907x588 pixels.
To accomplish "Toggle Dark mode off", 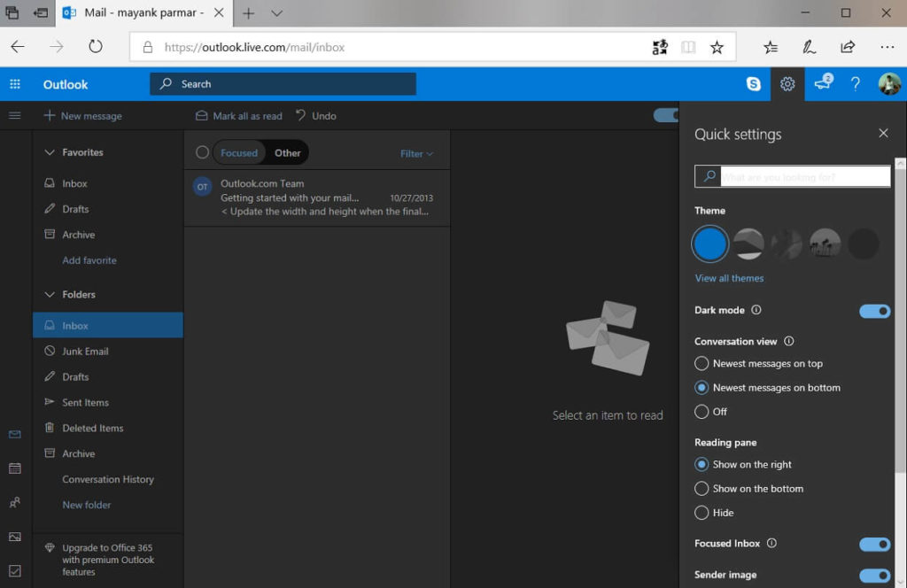I will [874, 311].
